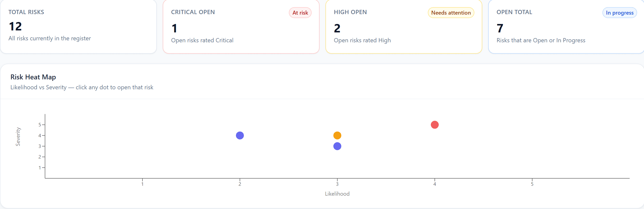Click tick label '5' on the Likelihood axis
This screenshot has height=209, width=644.
(532, 184)
